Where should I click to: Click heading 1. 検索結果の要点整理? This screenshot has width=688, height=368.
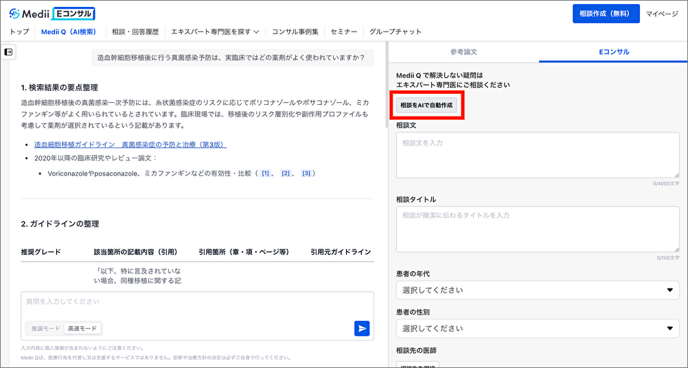coord(59,88)
